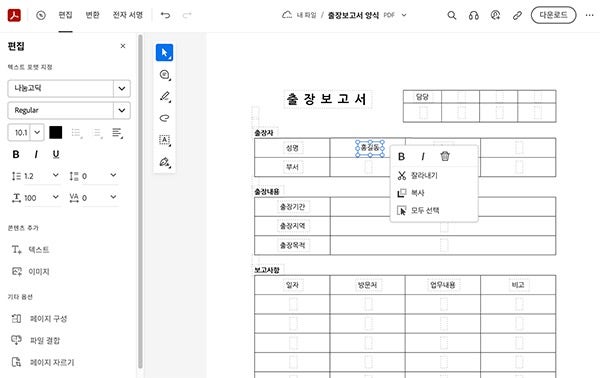
Task: Select the text box A tool
Action: coord(165,140)
